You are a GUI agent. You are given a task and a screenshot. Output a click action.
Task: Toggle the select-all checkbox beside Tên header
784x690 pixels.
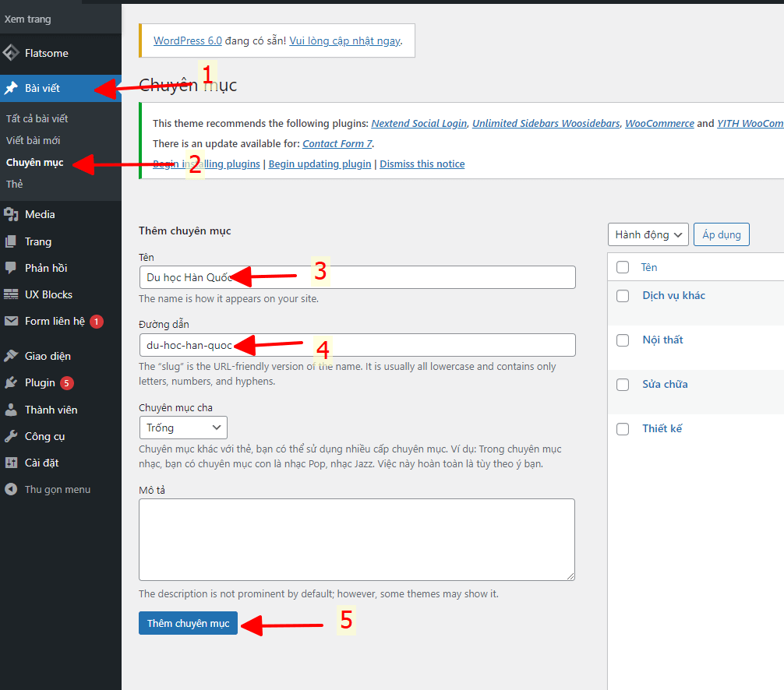click(623, 267)
